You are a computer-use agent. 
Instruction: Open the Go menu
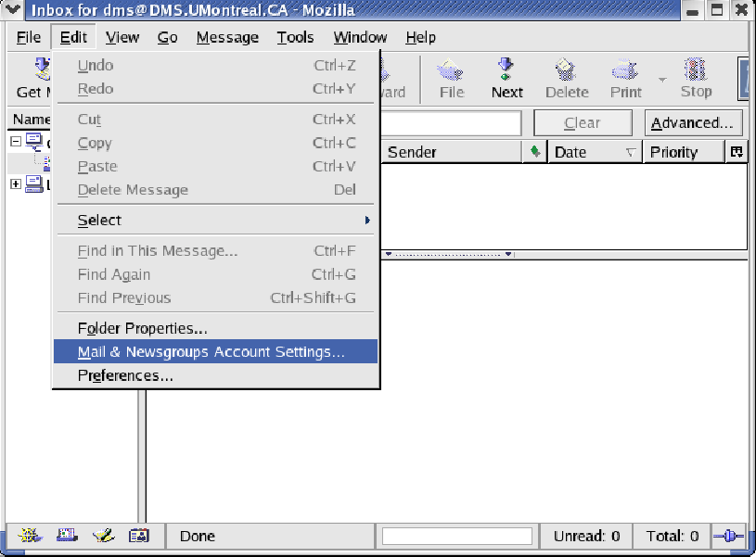tap(167, 37)
